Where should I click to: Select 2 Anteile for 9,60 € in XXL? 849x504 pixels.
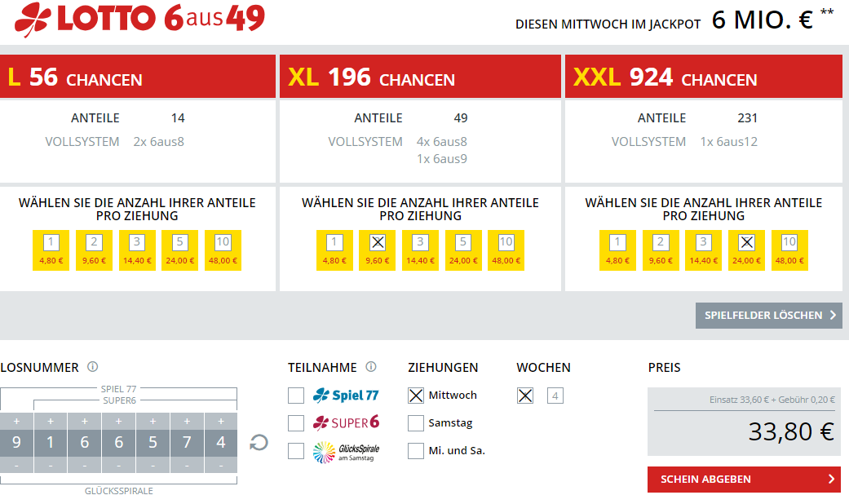[661, 250]
